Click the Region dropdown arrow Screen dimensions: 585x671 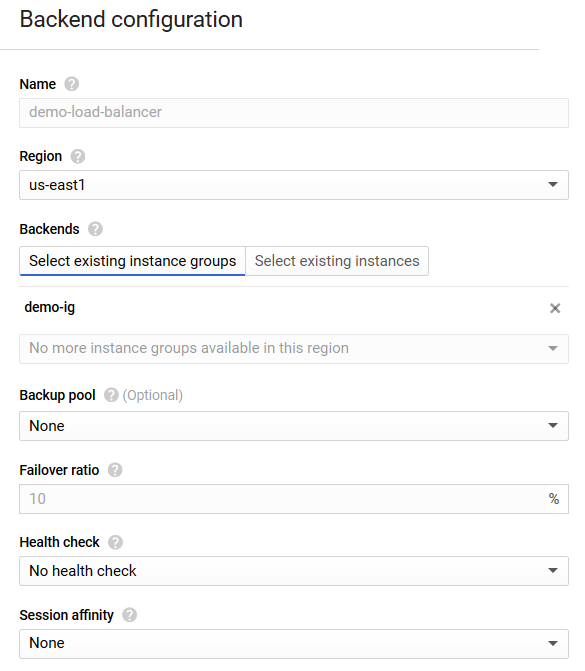tap(552, 184)
